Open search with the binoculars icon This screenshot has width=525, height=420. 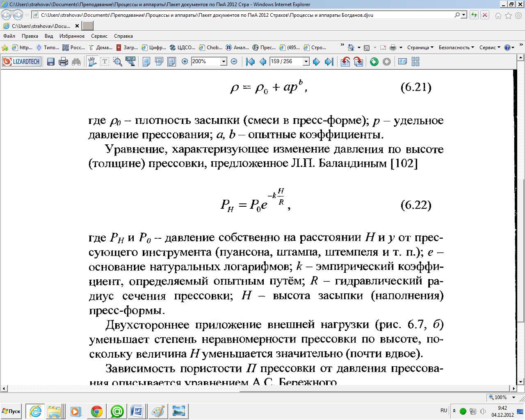click(x=76, y=62)
